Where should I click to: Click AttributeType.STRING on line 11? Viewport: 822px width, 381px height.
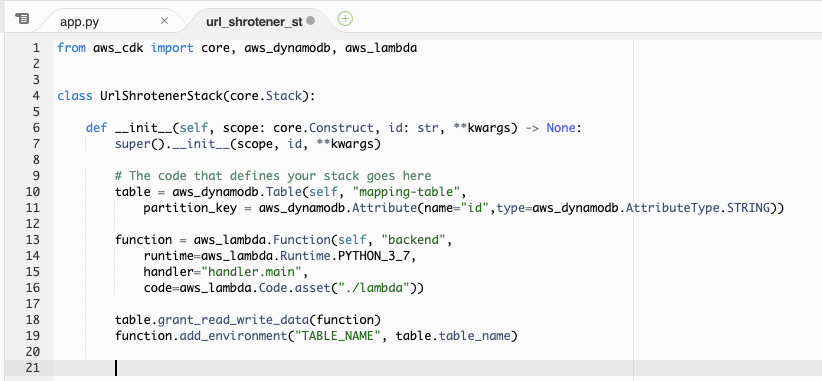click(x=698, y=208)
